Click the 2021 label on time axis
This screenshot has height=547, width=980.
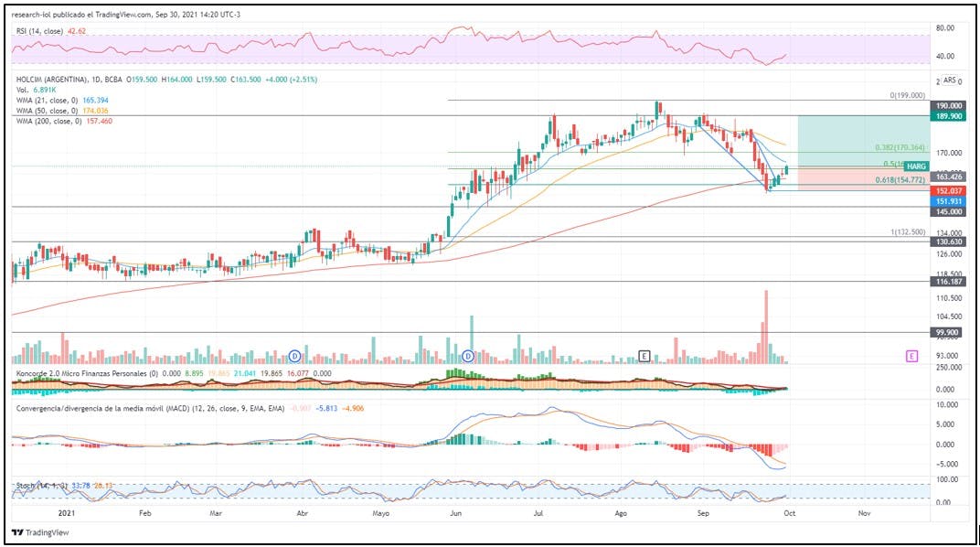pos(66,513)
